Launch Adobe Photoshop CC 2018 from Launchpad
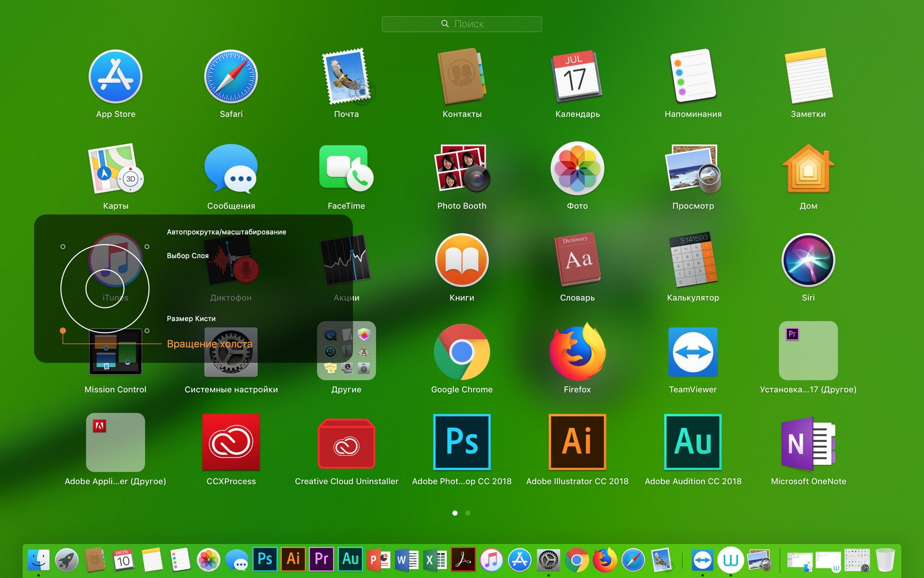Viewport: 924px width, 578px height. click(462, 442)
